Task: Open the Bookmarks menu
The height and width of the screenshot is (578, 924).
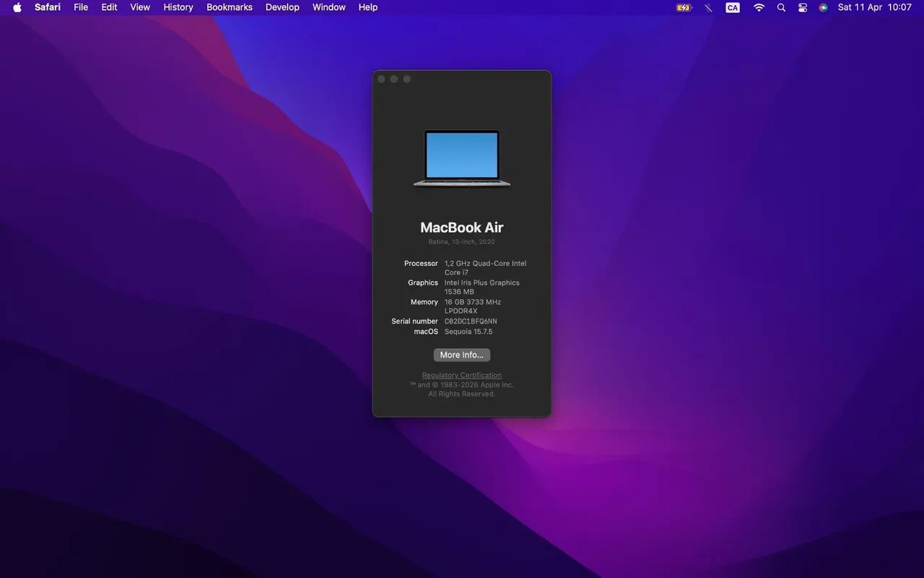Action: coord(230,7)
